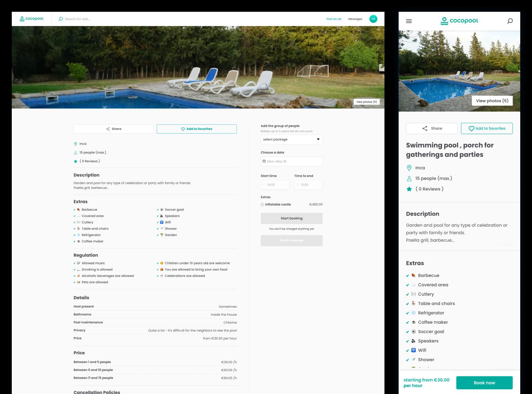Click the Garden palm tree icon on desktop
Image resolution: width=532 pixels, height=394 pixels.
[162, 235]
